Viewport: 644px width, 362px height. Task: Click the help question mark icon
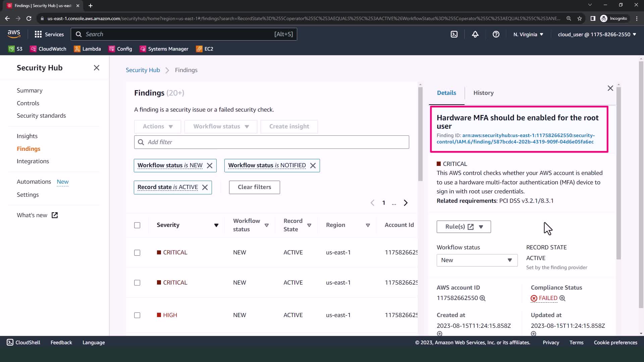click(x=496, y=34)
